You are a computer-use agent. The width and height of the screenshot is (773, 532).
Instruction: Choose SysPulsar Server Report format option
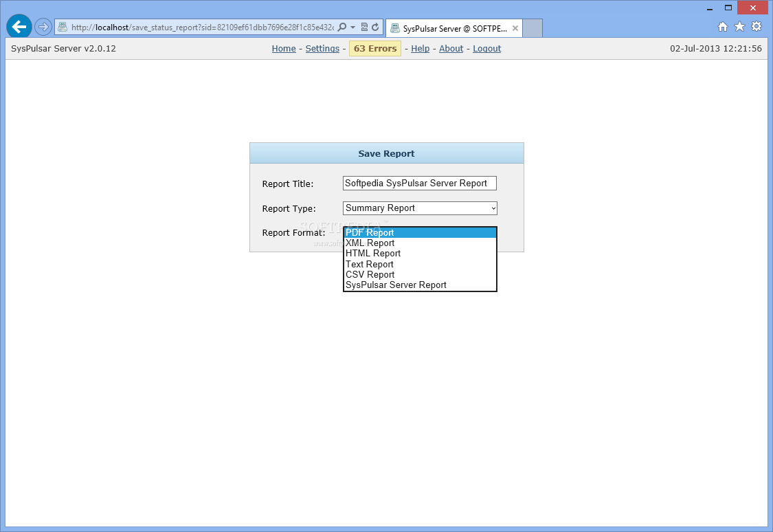(420, 285)
